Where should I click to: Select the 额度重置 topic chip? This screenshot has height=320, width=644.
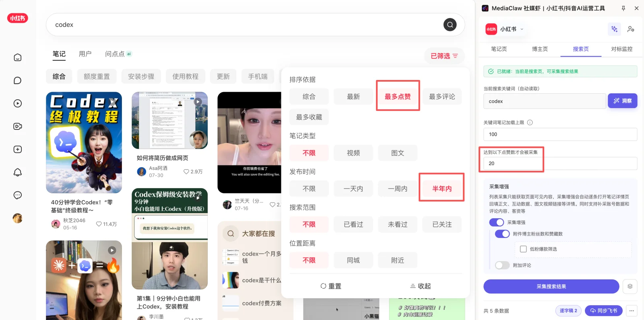point(97,76)
